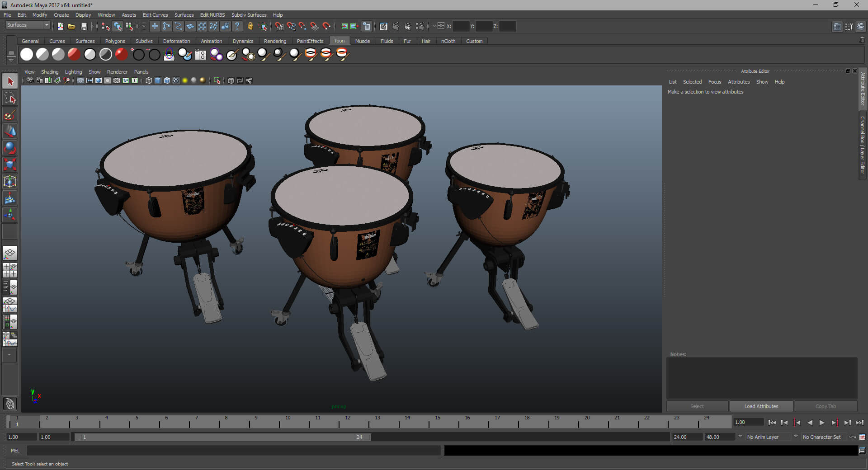Open the Script Editor icon
Screen dimensions: 868x470
862,451
